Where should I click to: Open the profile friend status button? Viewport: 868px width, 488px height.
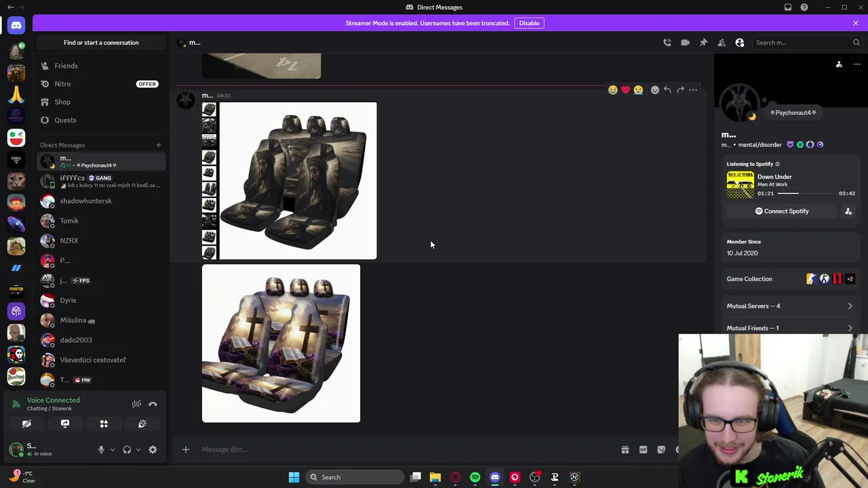pyautogui.click(x=839, y=64)
